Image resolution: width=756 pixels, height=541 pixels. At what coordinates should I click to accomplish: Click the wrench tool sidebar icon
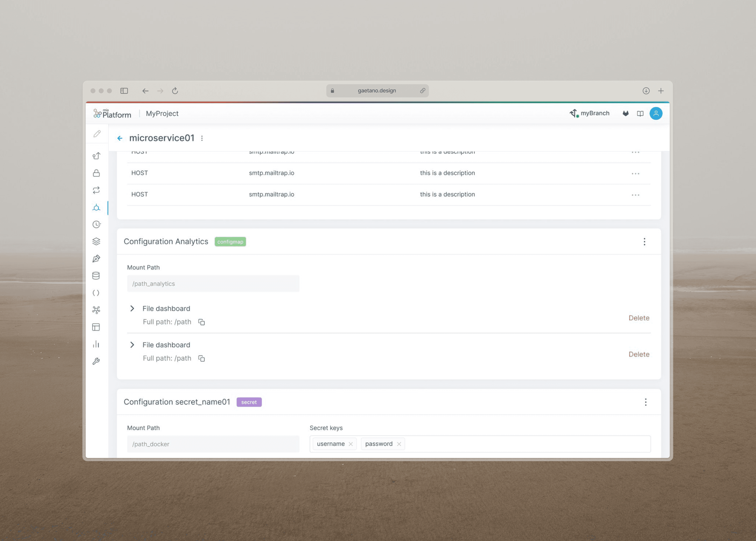96,361
